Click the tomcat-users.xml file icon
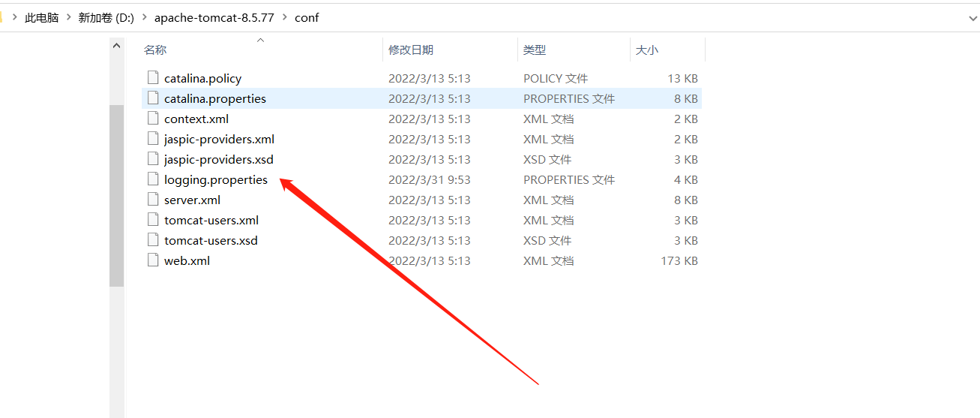The width and height of the screenshot is (980, 418). [x=153, y=220]
